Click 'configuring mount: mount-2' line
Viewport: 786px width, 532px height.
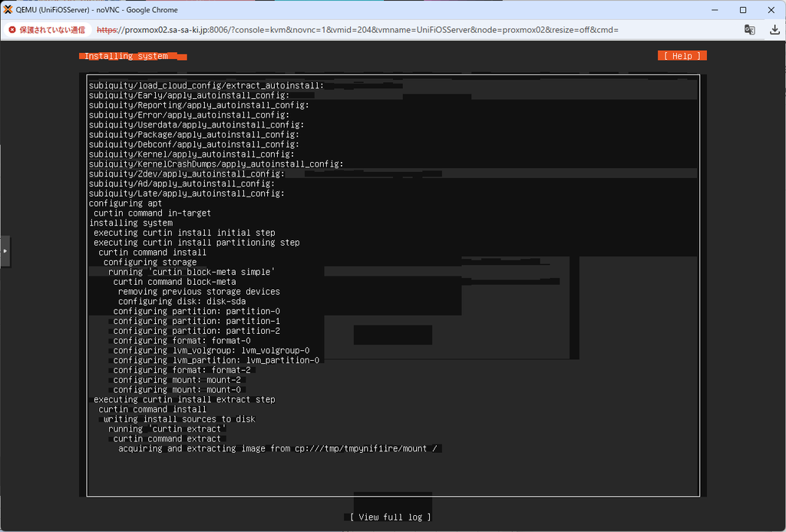pyautogui.click(x=177, y=379)
